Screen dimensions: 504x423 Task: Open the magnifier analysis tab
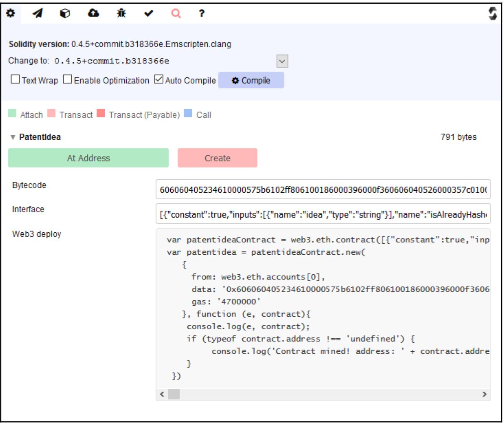pos(176,13)
